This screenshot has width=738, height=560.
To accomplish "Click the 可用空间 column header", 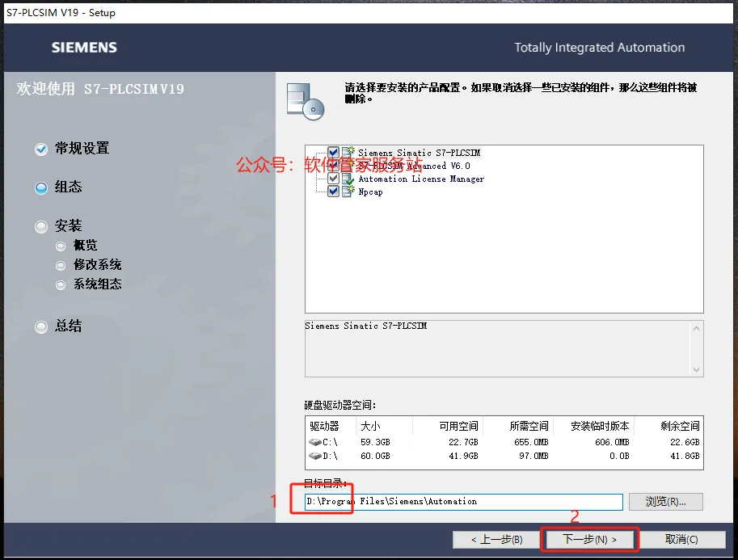I will point(448,426).
